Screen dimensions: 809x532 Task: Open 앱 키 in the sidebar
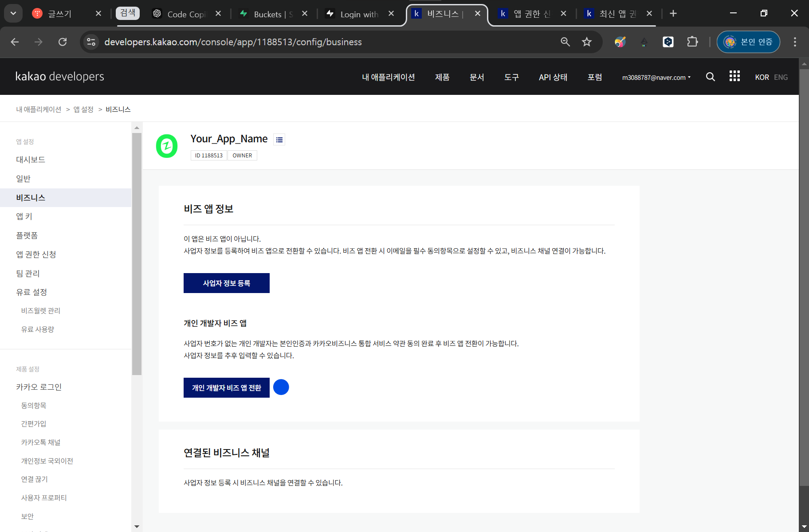[x=24, y=216]
